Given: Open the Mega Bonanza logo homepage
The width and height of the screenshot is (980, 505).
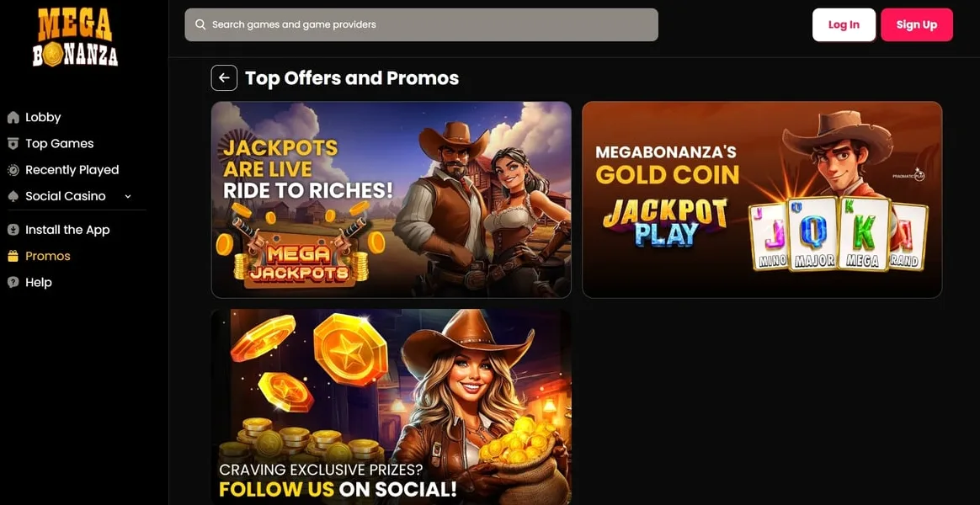Looking at the screenshot, I should tap(76, 37).
